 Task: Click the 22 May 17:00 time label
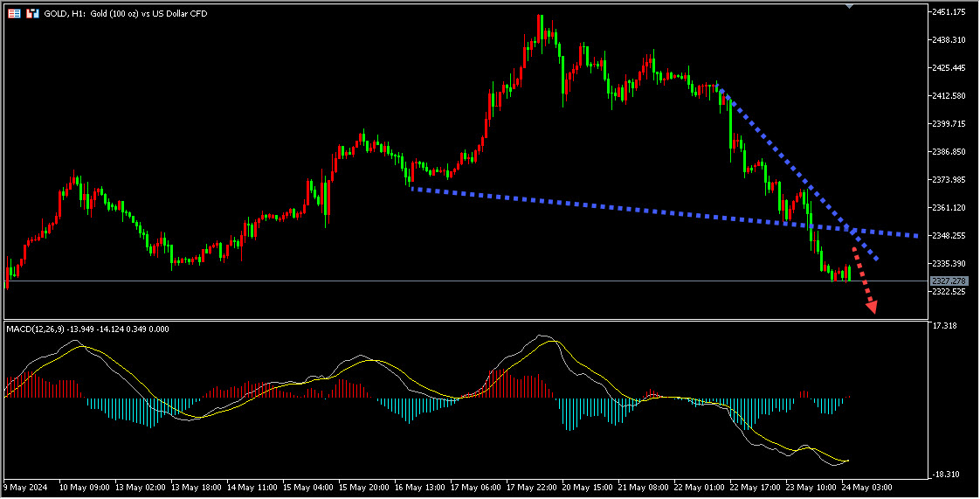755,487
